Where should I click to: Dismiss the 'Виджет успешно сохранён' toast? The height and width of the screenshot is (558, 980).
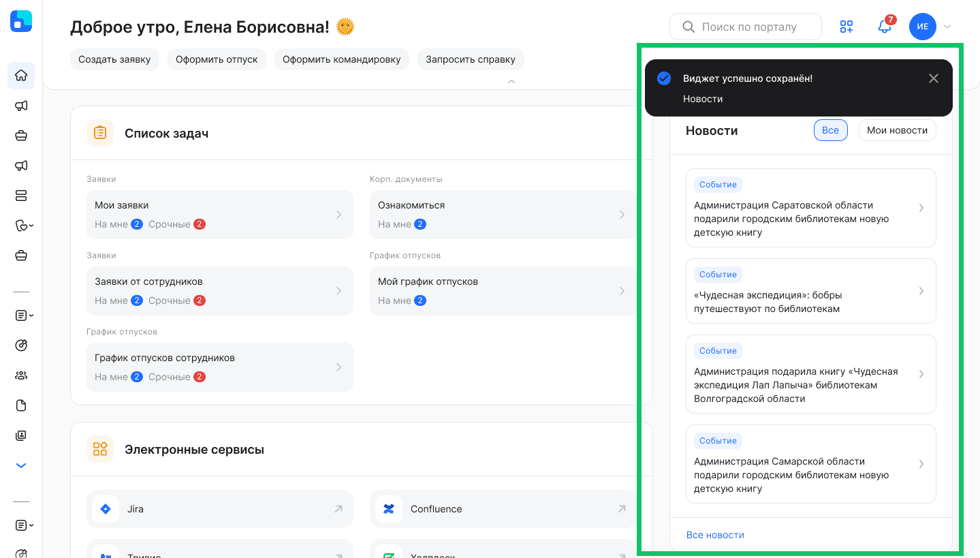click(934, 78)
